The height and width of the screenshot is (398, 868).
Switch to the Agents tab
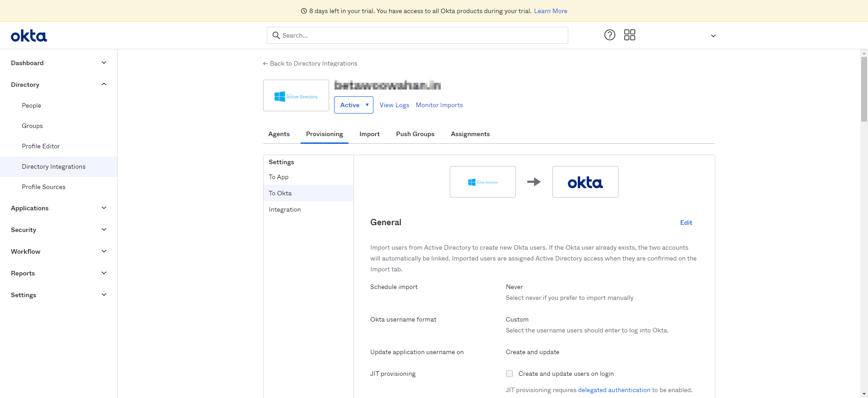pyautogui.click(x=279, y=134)
